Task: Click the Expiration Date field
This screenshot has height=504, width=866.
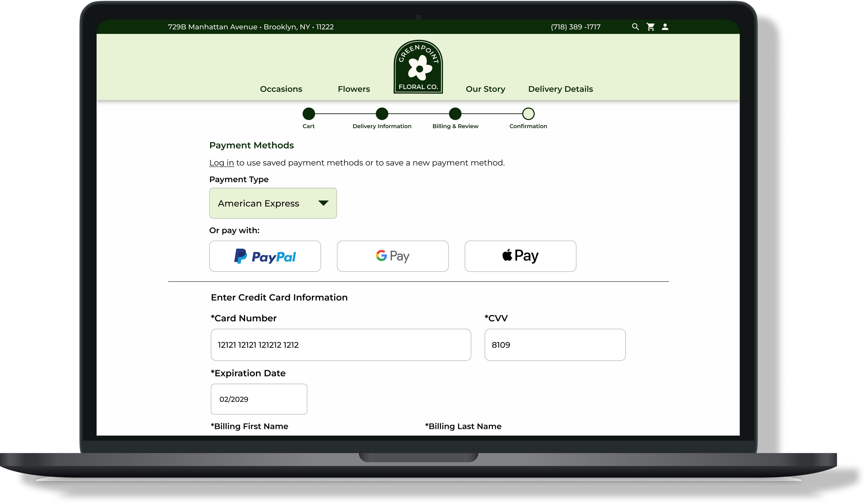Action: (x=259, y=399)
